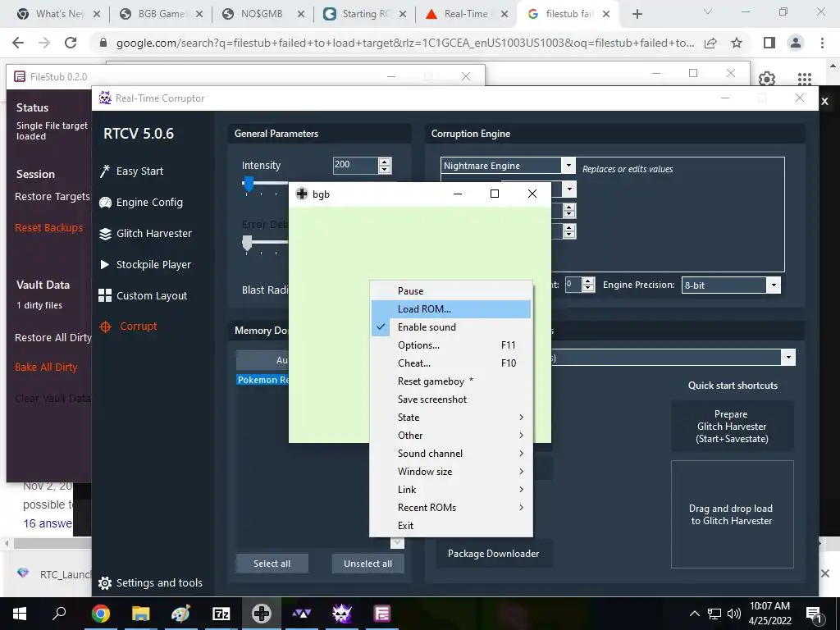The image size is (840, 630).
Task: Click Restore Targets in FileStub
Action: pyautogui.click(x=52, y=197)
